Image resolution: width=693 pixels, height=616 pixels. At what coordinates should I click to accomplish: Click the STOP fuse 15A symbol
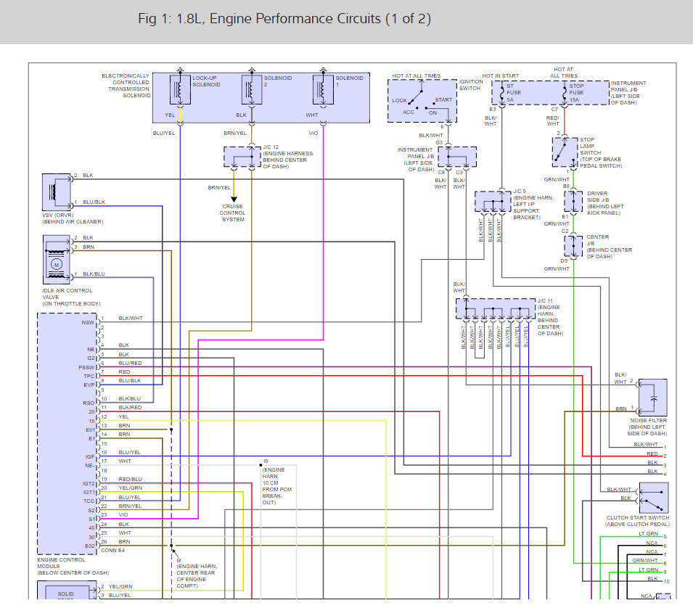pos(565,94)
